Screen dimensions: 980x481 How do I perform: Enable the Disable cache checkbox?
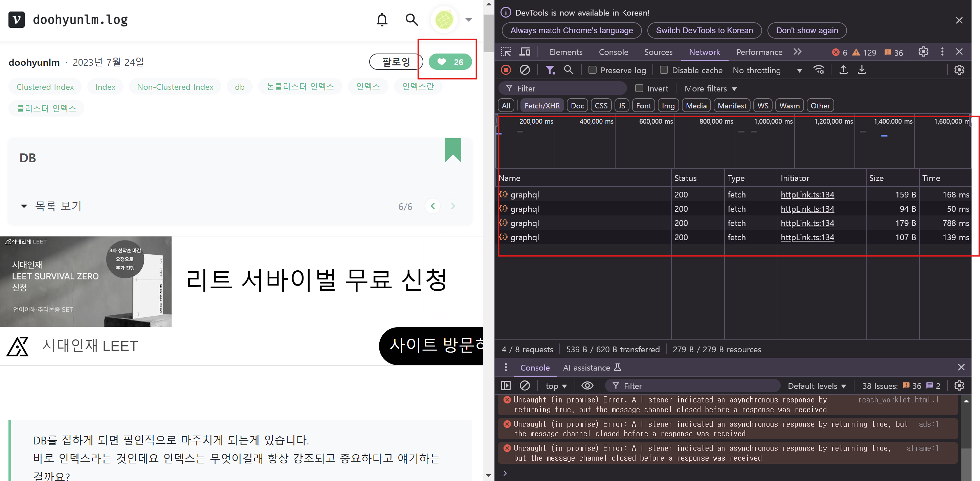tap(664, 70)
